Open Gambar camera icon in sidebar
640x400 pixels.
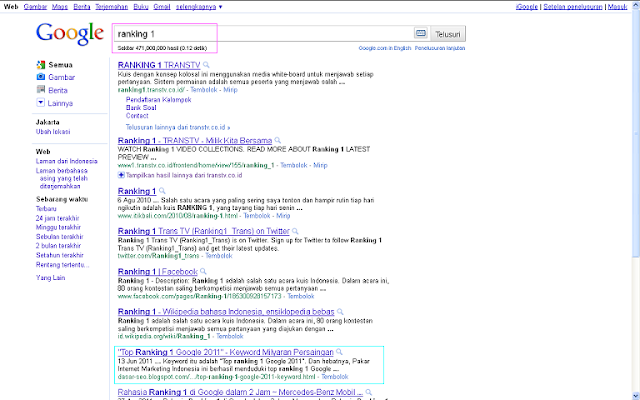tap(40, 77)
